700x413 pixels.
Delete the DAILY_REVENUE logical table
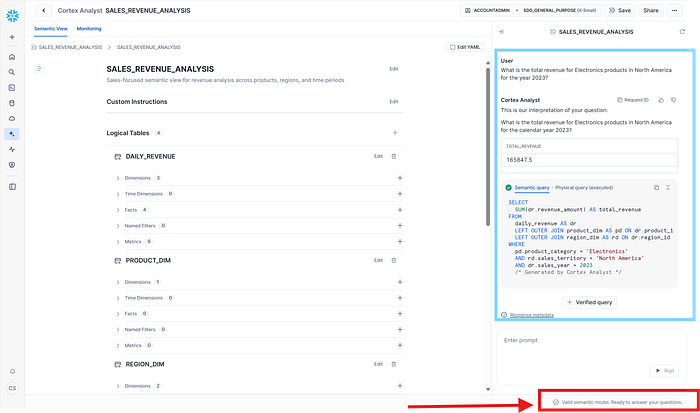tap(394, 156)
